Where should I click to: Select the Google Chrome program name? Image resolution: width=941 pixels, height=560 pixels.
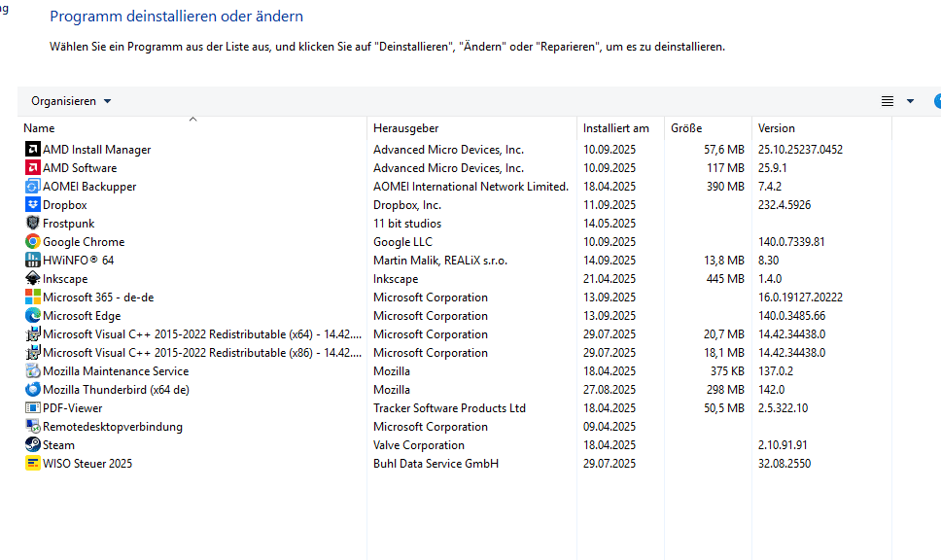[84, 242]
